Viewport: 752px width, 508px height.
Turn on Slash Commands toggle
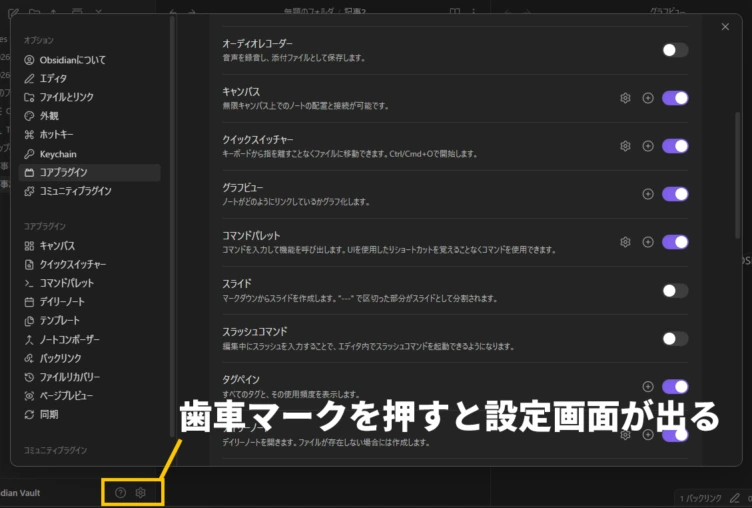(x=675, y=339)
